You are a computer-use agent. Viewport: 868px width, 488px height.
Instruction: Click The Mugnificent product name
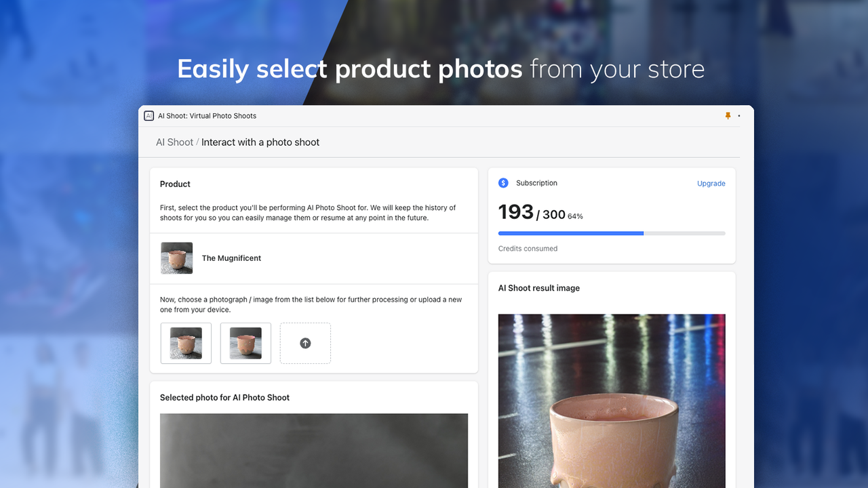click(x=231, y=258)
